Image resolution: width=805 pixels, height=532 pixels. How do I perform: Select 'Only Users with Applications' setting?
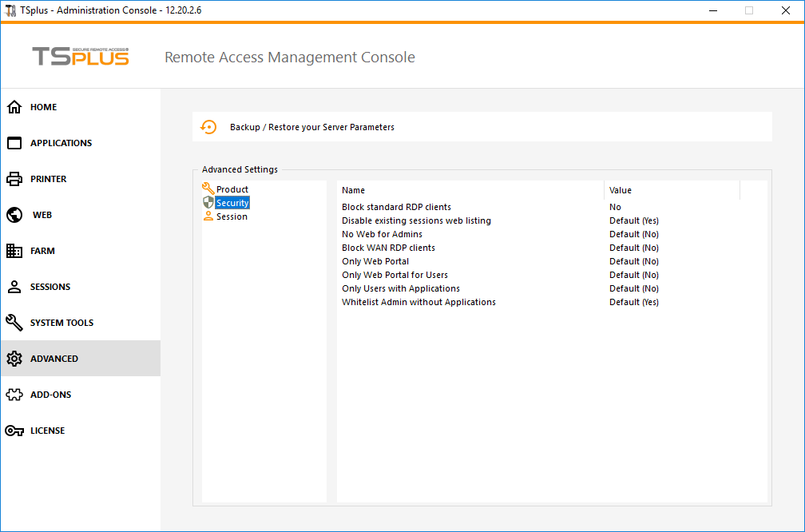point(401,288)
